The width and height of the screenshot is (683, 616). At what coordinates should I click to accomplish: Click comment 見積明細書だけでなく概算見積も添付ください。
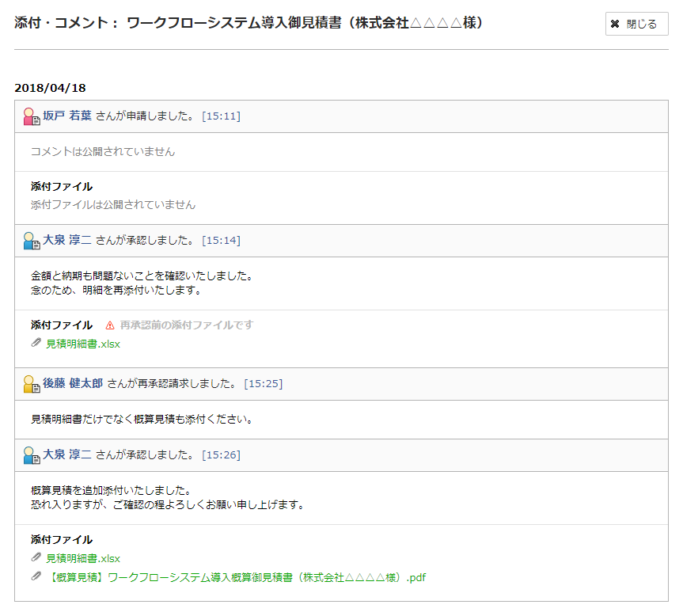pyautogui.click(x=142, y=420)
